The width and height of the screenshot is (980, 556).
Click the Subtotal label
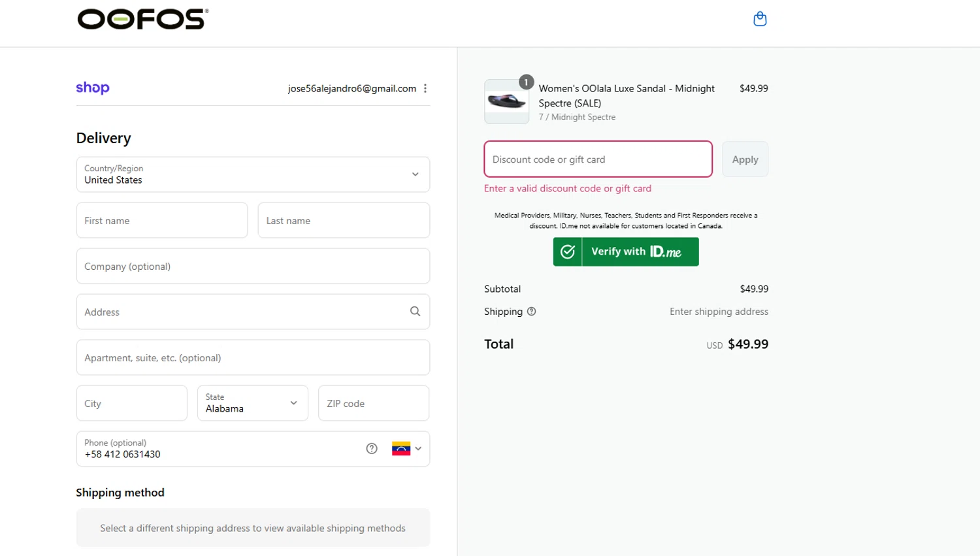click(502, 289)
